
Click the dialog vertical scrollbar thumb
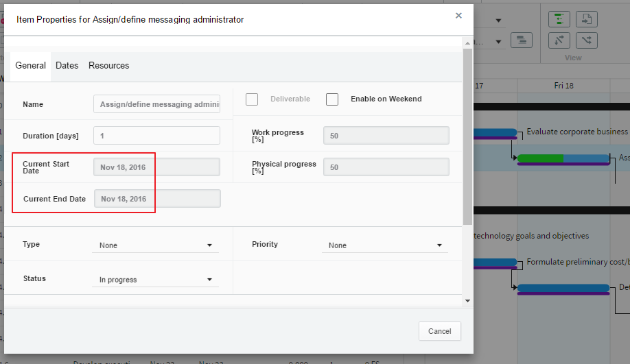467,136
